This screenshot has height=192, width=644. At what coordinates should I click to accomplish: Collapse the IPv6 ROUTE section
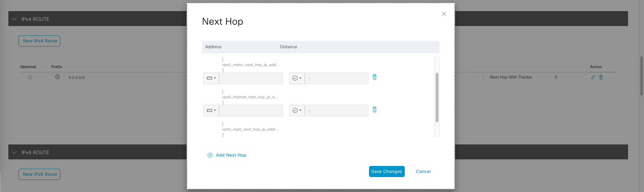click(x=14, y=152)
